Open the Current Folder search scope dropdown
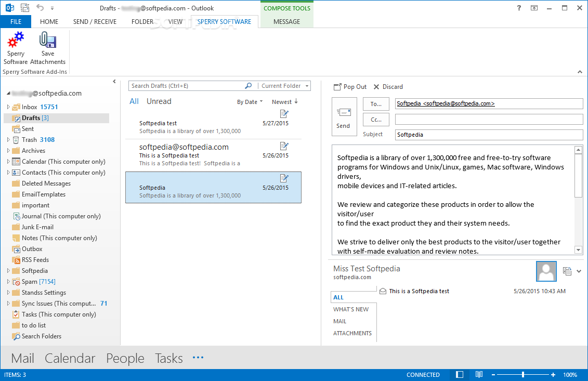This screenshot has width=588, height=381. 285,86
